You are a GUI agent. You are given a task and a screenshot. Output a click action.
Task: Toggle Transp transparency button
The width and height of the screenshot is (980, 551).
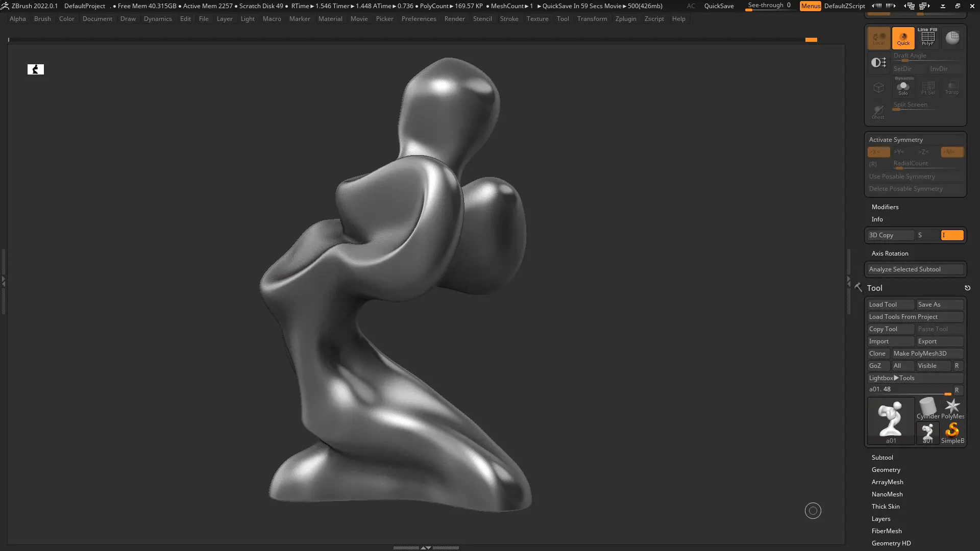click(x=952, y=87)
